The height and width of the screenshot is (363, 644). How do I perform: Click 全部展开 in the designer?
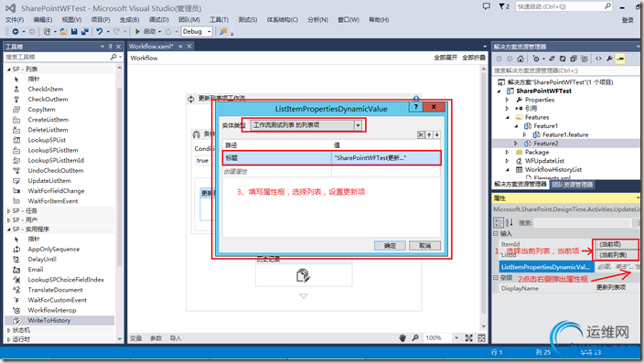pos(445,58)
